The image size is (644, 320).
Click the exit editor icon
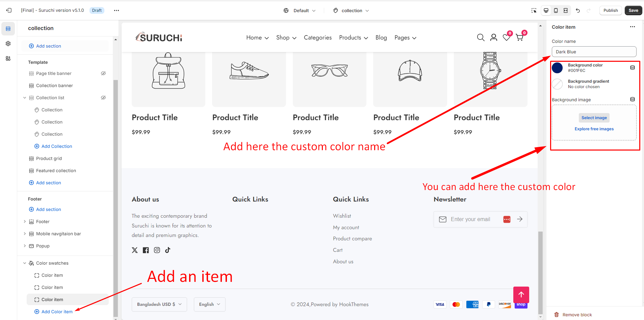coord(9,10)
